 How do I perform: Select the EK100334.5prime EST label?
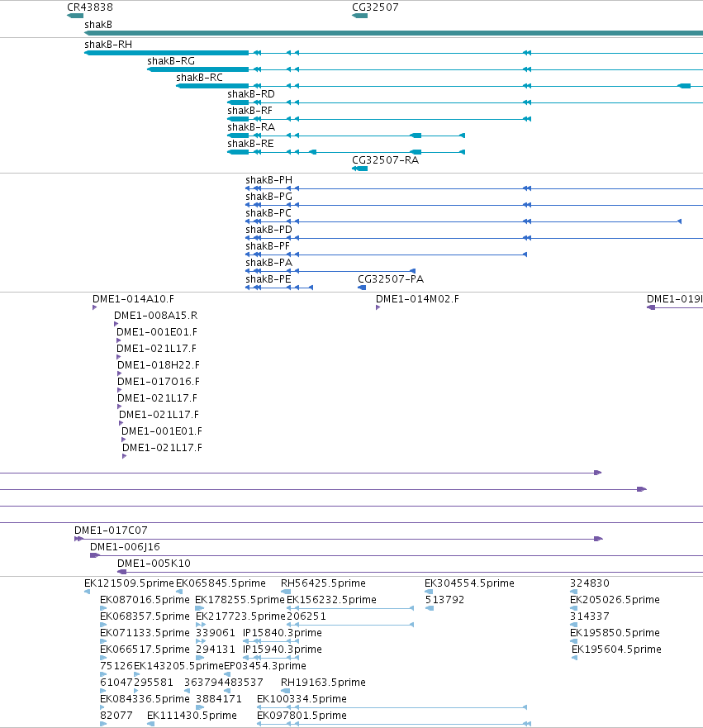(302, 699)
